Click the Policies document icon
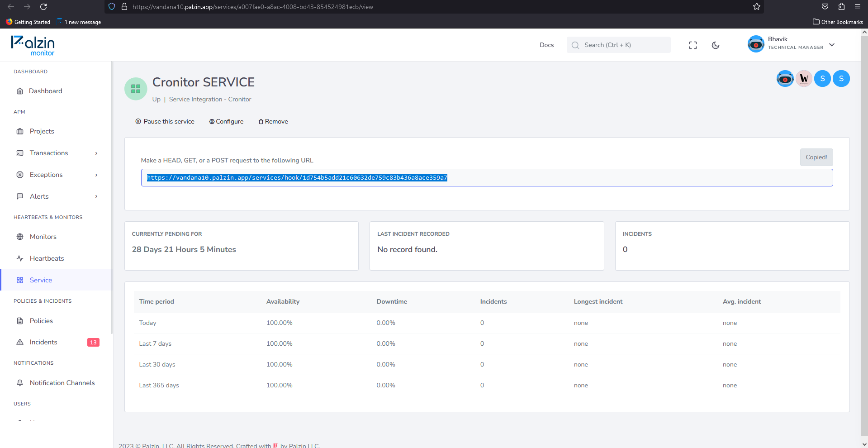The image size is (868, 448). pyautogui.click(x=20, y=321)
